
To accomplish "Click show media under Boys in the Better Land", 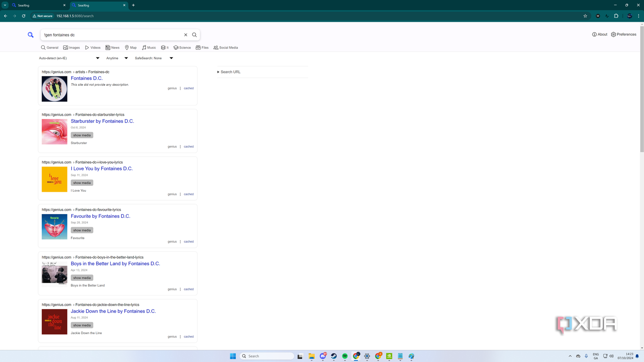I will click(82, 278).
